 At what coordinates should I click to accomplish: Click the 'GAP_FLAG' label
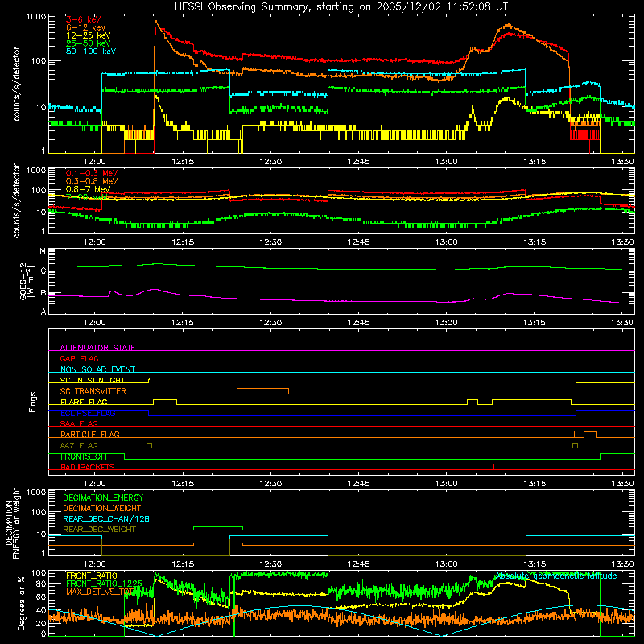[79, 358]
